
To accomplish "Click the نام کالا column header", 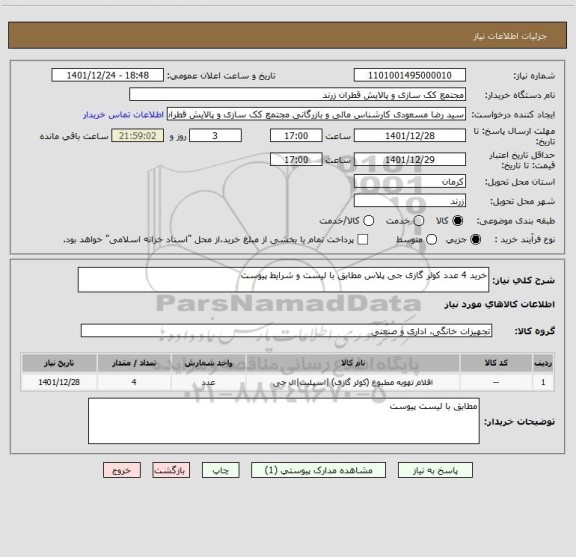I will [x=353, y=363].
